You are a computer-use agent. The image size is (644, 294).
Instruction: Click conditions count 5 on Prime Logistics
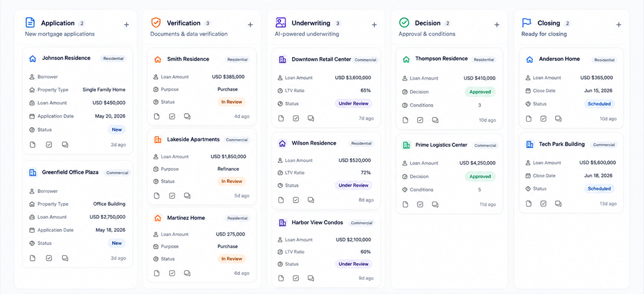click(479, 190)
